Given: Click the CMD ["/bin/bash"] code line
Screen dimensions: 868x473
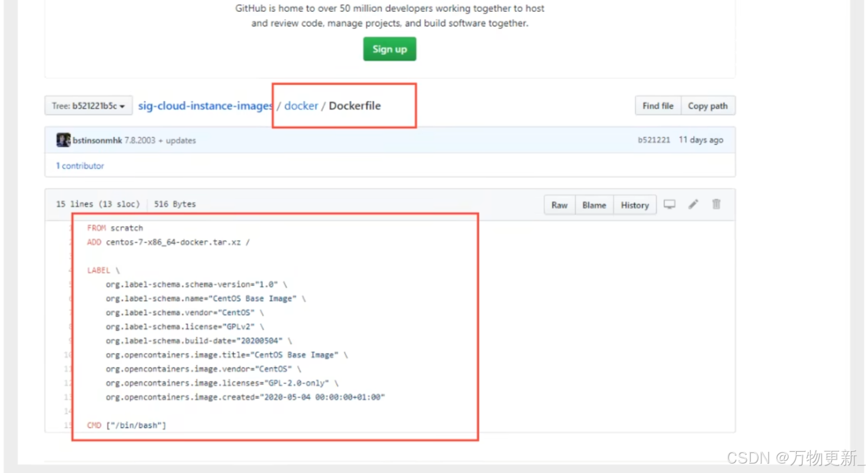Looking at the screenshot, I should pos(127,425).
